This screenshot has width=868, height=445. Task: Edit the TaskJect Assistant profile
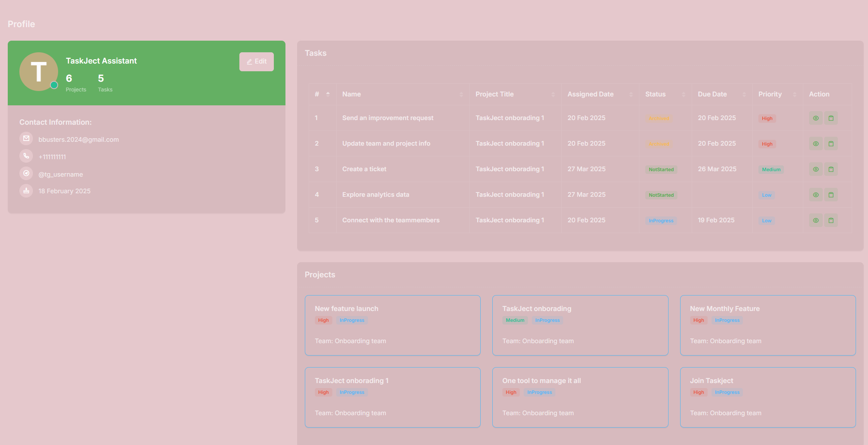point(256,62)
